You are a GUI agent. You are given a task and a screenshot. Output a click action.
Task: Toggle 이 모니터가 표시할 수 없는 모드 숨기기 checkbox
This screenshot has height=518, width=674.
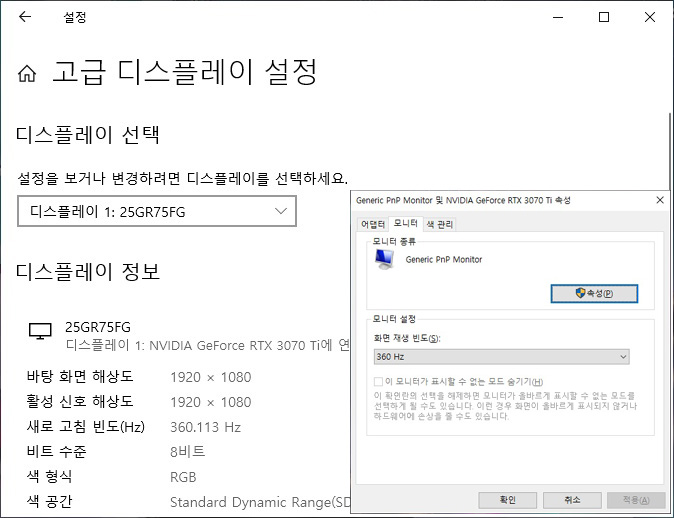(x=378, y=382)
